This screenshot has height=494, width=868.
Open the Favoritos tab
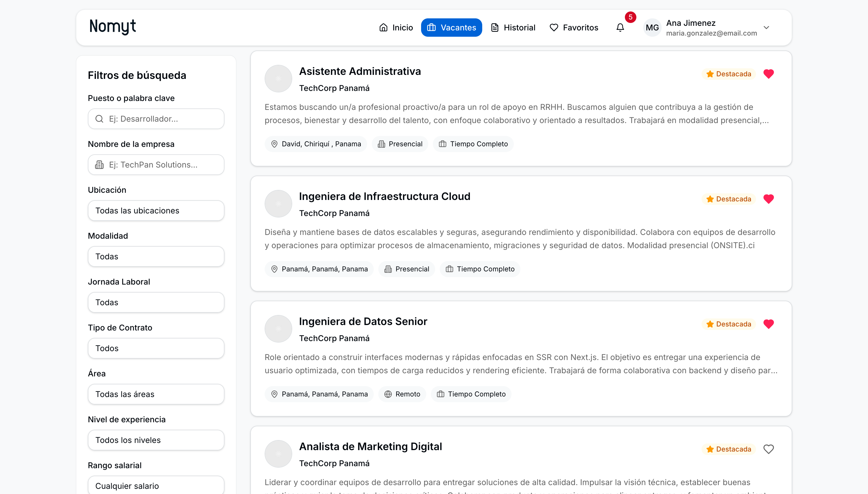pos(574,28)
